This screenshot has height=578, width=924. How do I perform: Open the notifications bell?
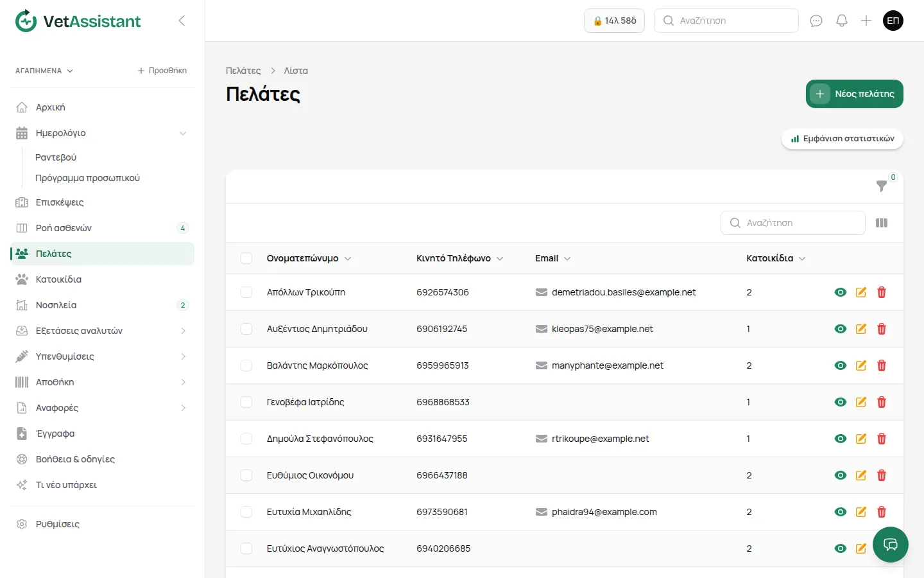click(x=842, y=21)
